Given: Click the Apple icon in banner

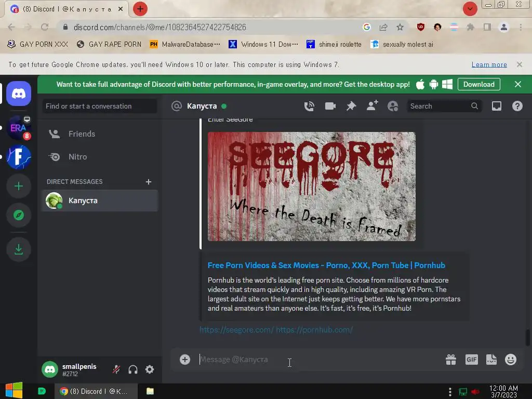Looking at the screenshot, I should (x=420, y=84).
